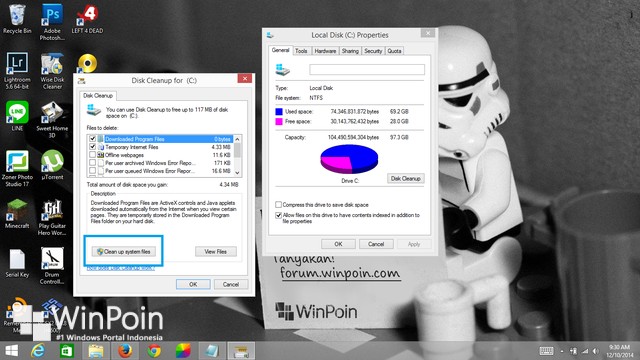The width and height of the screenshot is (640, 360).
Task: Open the clock showing 9:30 AM
Action: click(619, 351)
